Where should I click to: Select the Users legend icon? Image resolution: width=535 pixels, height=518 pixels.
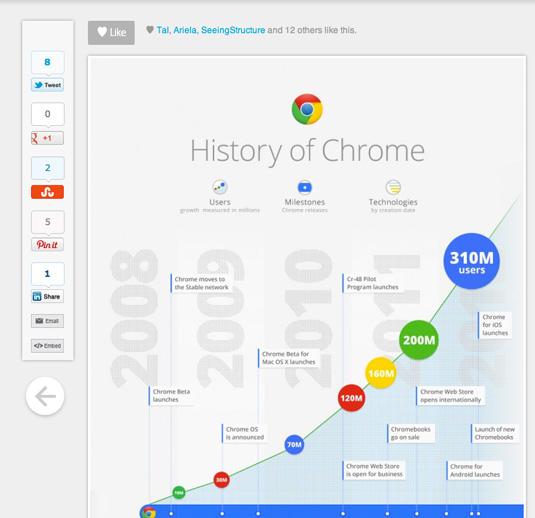220,187
